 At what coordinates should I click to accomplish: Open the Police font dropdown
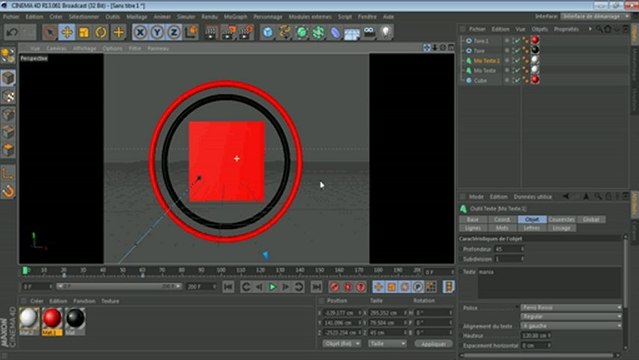[x=571, y=307]
